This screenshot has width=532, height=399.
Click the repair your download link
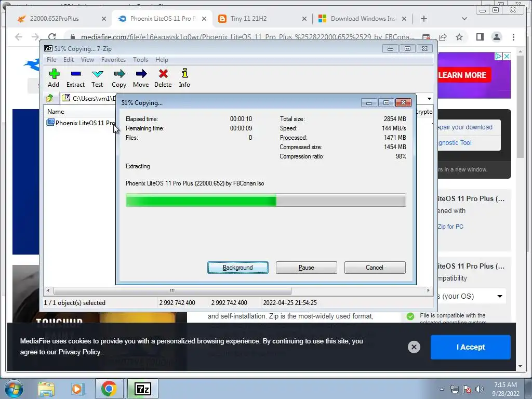click(x=464, y=127)
